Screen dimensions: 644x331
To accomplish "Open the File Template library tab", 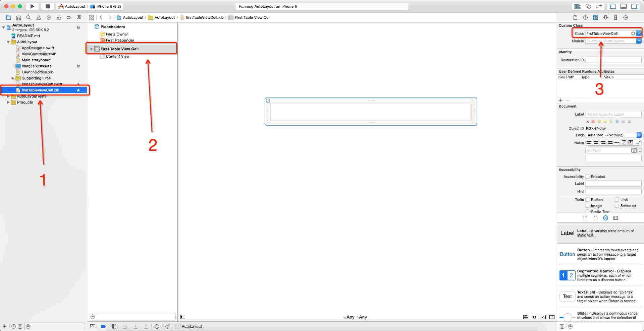I will pos(585,218).
